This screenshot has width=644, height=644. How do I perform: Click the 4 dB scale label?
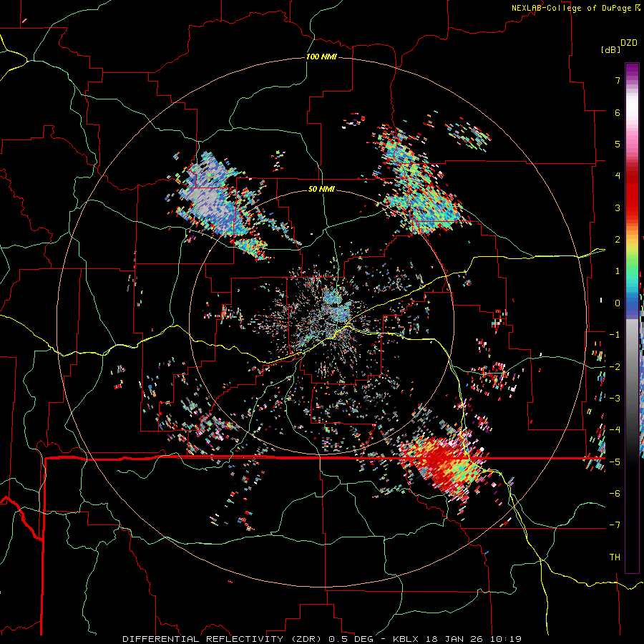point(618,176)
